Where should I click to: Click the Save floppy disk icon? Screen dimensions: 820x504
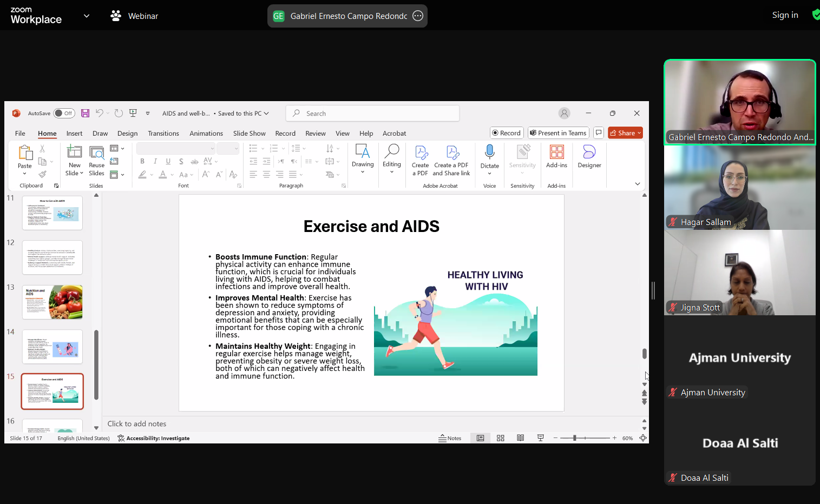[x=85, y=113]
